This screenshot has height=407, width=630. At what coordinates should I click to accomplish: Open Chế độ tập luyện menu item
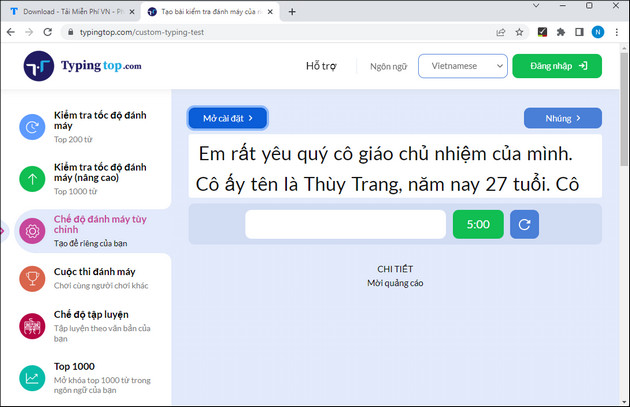pos(91,315)
